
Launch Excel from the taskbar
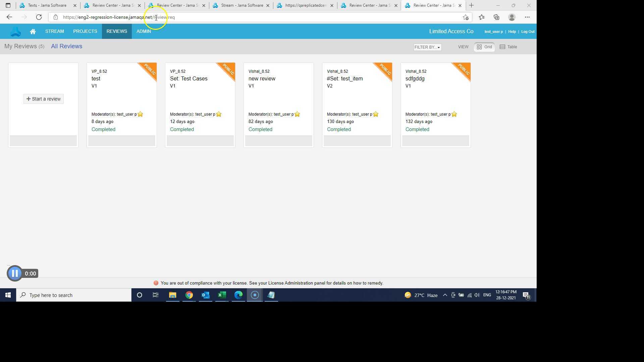click(x=222, y=295)
